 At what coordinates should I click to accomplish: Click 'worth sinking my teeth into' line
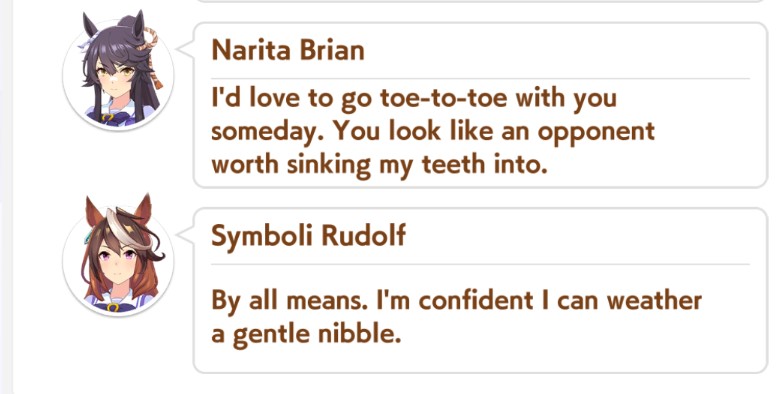(x=380, y=165)
